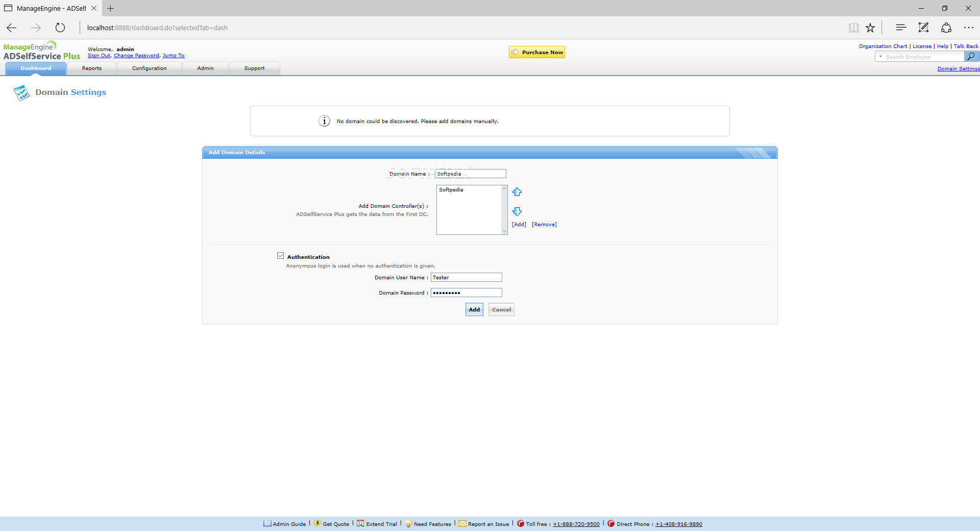The width and height of the screenshot is (980, 531).
Task: Open the License link
Action: [x=922, y=46]
